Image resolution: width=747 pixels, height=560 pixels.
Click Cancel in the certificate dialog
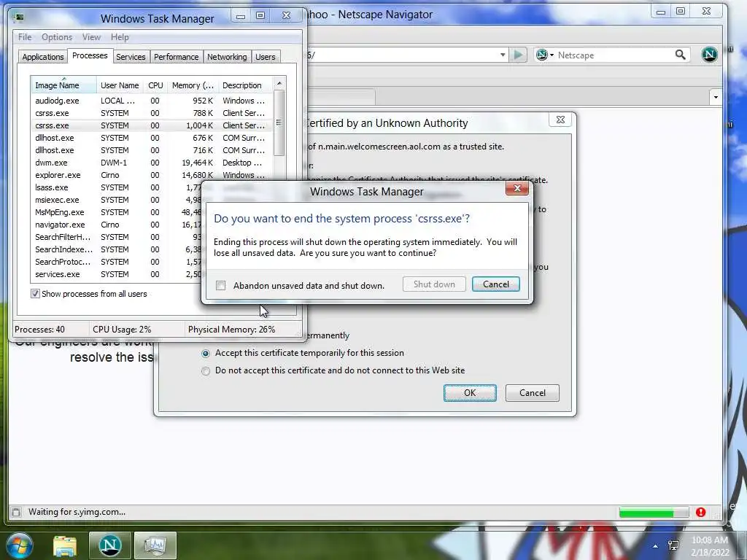click(x=532, y=393)
